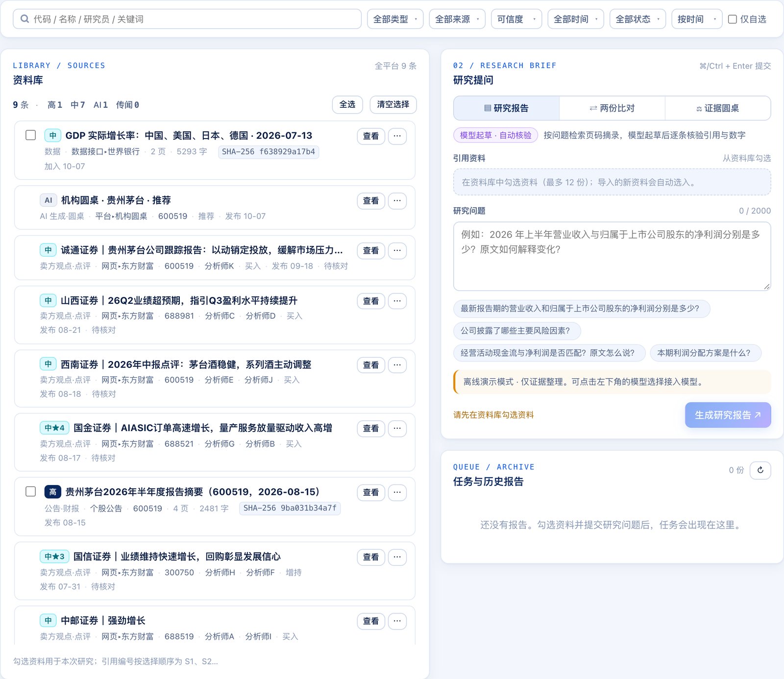This screenshot has height=679, width=784.
Task: Open the 全部时间 filter dropdown
Action: pyautogui.click(x=576, y=19)
